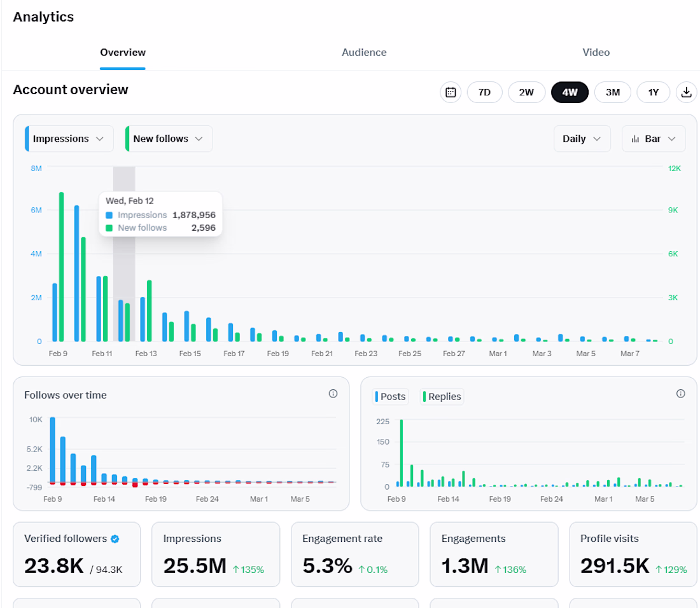Image resolution: width=700 pixels, height=608 pixels.
Task: Toggle the Posts series legend
Action: (x=390, y=397)
